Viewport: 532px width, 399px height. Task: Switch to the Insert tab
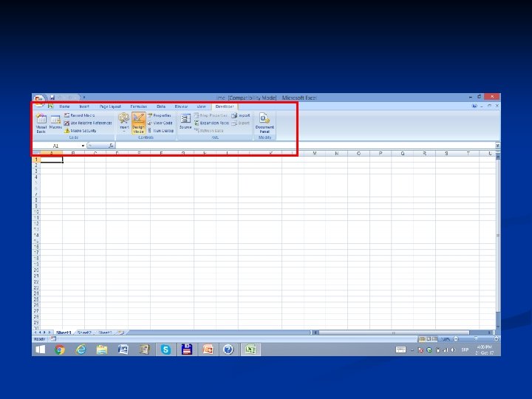84,106
